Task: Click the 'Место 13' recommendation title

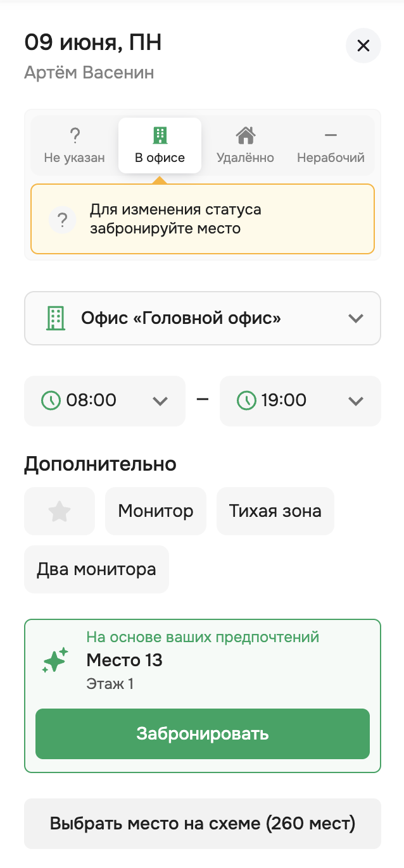Action: (x=125, y=660)
